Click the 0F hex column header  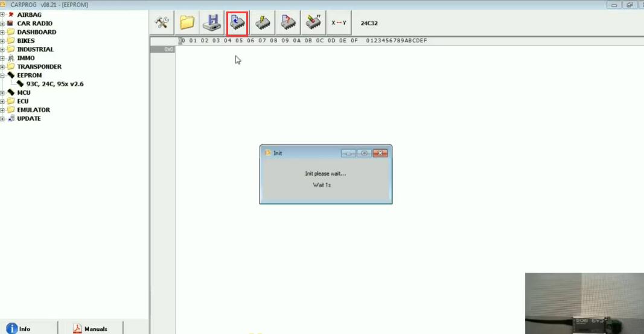point(354,40)
